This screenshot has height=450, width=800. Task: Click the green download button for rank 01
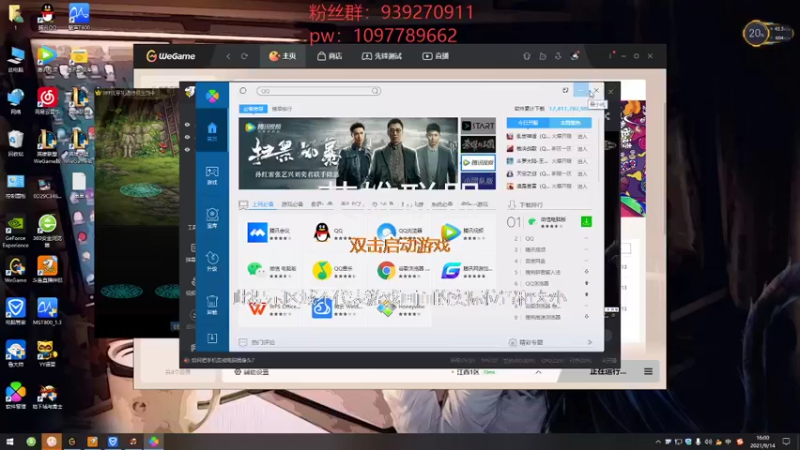(586, 221)
